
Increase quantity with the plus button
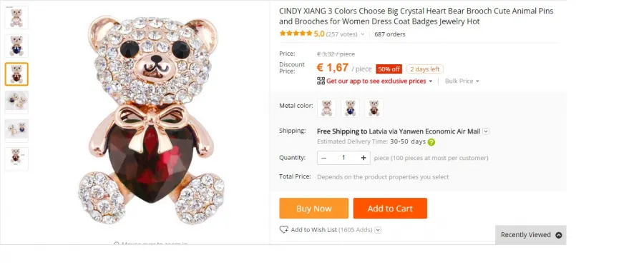point(364,158)
